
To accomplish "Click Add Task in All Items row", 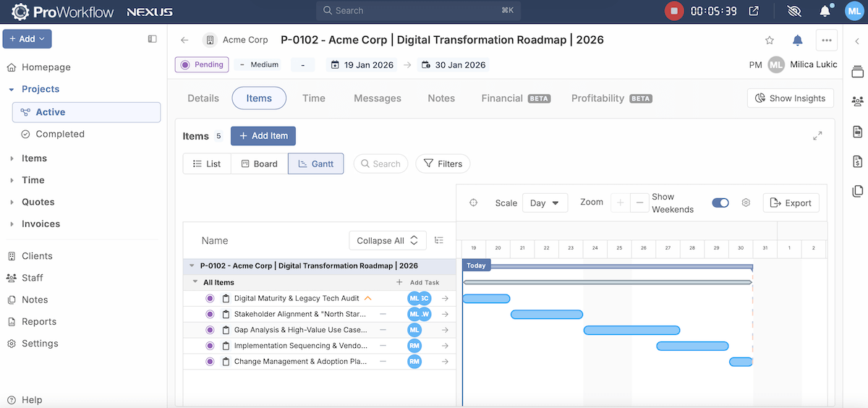I will click(417, 283).
